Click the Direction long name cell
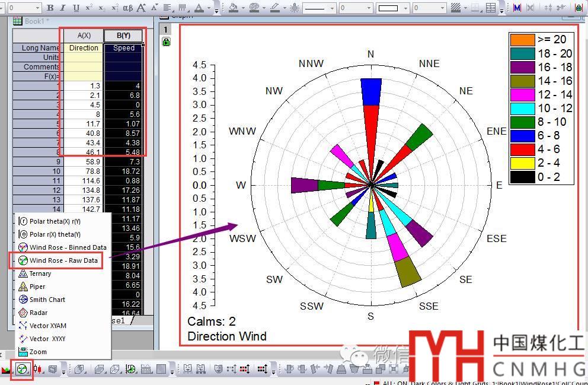 point(84,48)
